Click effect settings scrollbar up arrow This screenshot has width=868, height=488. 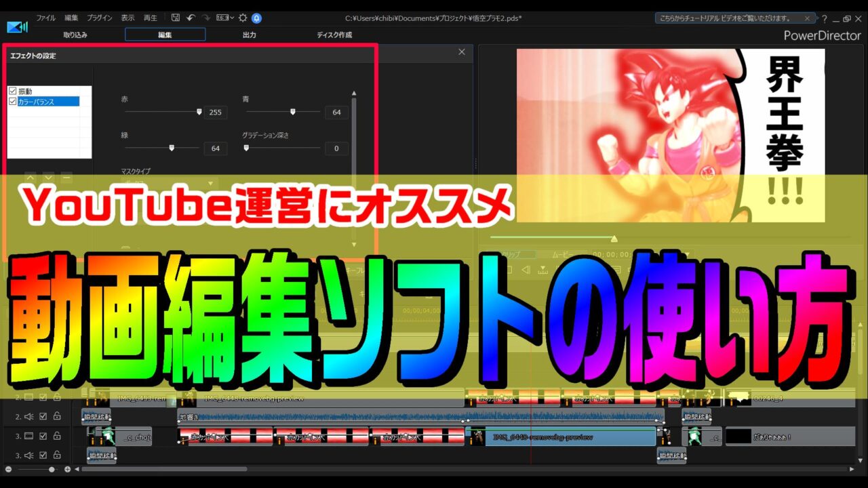pyautogui.click(x=353, y=93)
